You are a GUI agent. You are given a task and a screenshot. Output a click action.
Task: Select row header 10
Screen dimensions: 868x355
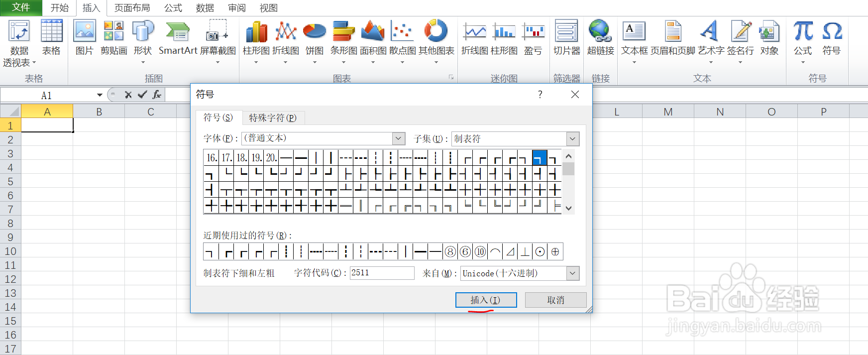(10, 251)
